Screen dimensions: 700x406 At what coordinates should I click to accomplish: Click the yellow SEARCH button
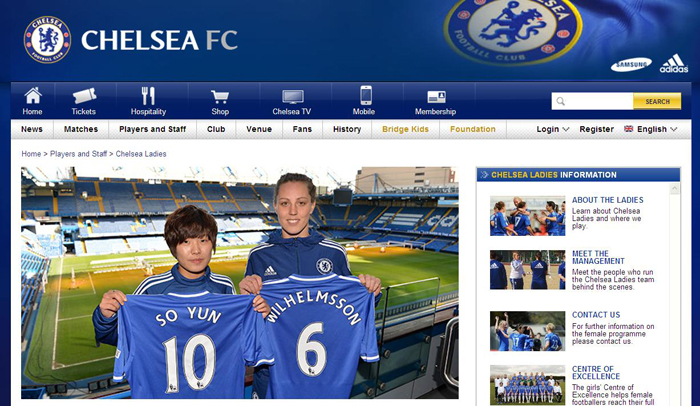point(657,101)
